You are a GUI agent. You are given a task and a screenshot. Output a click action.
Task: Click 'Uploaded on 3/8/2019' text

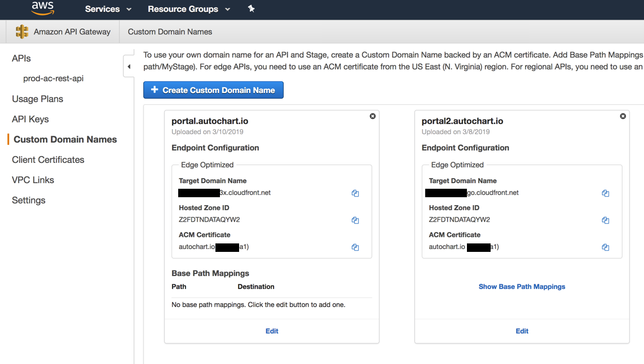point(456,132)
